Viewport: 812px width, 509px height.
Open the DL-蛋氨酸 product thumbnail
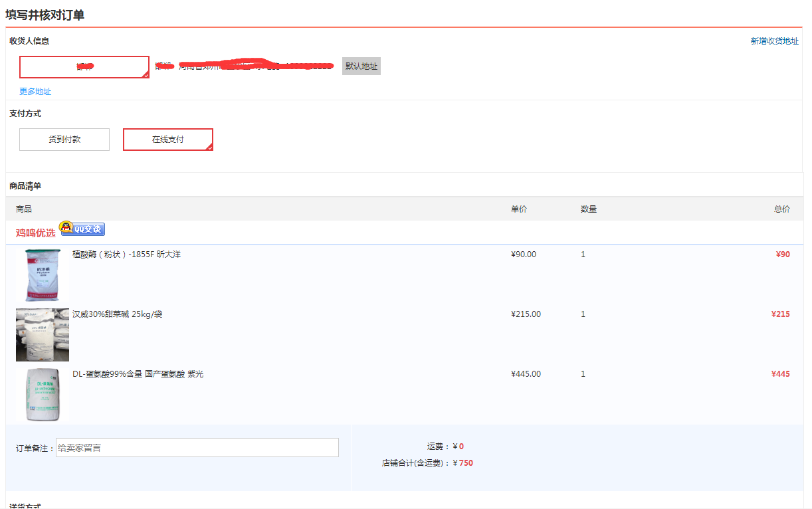[43, 395]
